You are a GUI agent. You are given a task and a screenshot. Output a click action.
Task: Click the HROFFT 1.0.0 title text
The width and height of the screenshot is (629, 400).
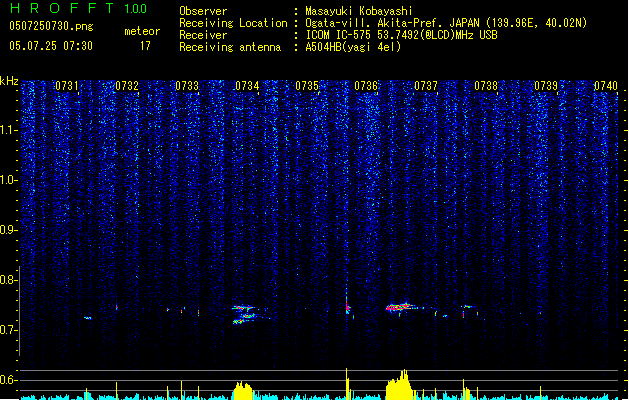[78, 8]
